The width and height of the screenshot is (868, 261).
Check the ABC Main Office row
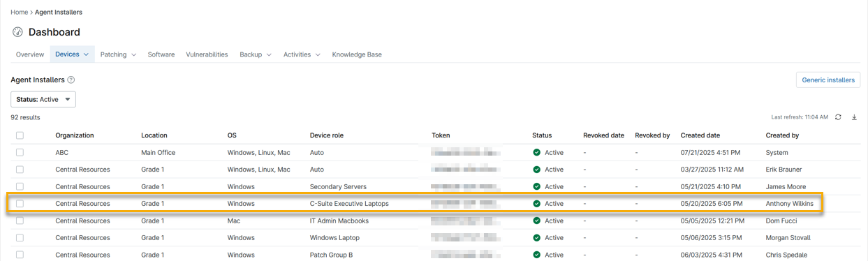click(20, 152)
